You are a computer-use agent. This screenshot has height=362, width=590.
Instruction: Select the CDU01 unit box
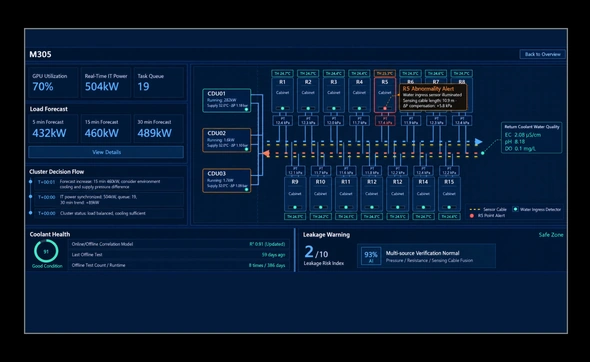(227, 100)
